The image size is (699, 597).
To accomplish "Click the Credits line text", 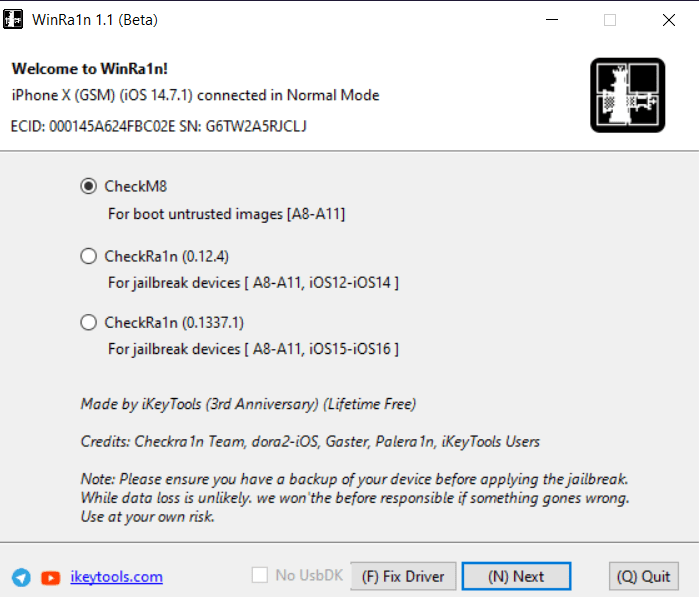I will tap(310, 441).
